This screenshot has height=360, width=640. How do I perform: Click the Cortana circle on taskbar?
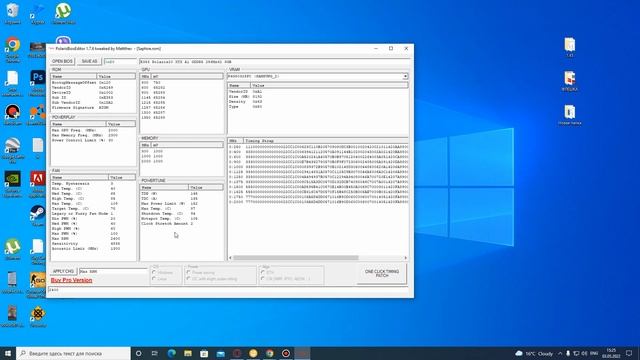pyautogui.click(x=138, y=353)
